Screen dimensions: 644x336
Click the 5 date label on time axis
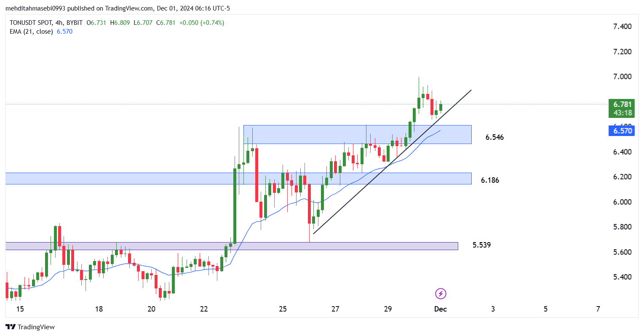545,309
